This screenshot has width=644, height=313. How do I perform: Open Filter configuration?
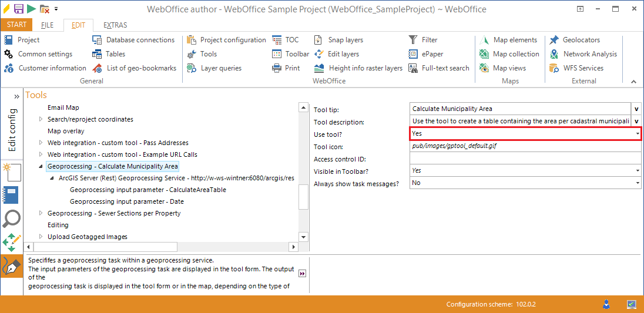point(423,40)
